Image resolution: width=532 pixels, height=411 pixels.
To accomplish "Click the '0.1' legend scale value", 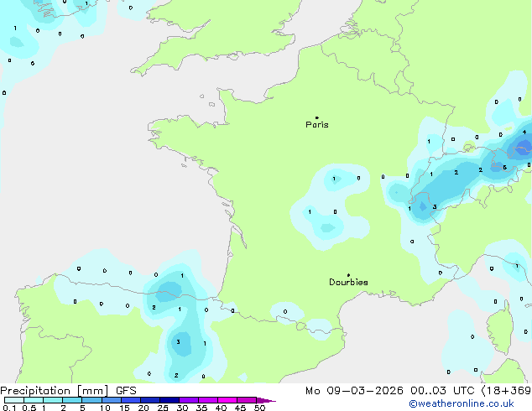I will pos(9,408).
